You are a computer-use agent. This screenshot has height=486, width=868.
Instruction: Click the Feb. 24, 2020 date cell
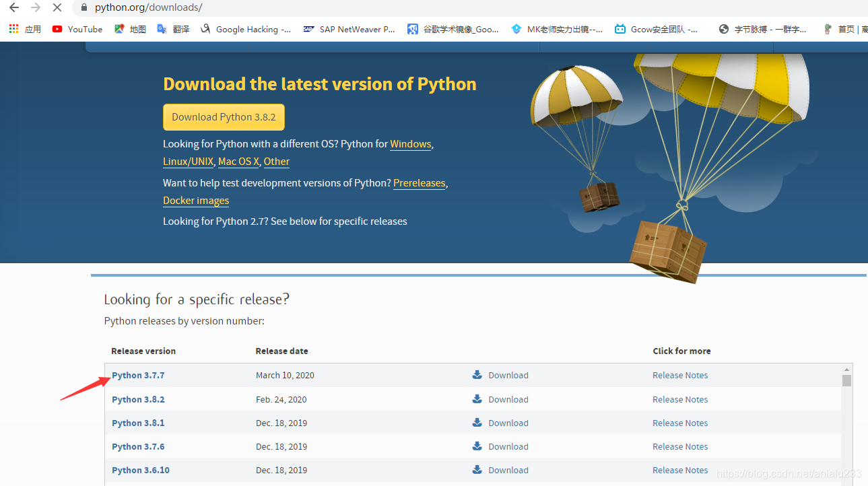(281, 399)
